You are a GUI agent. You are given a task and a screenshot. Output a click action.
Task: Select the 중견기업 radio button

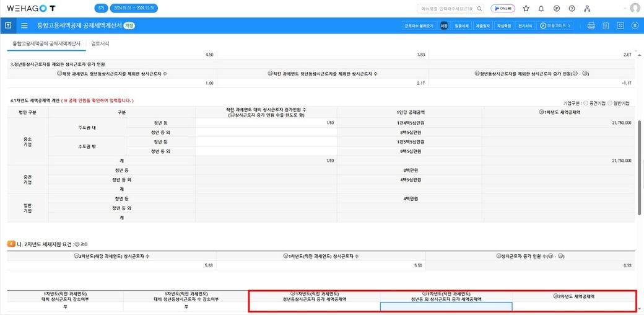(x=586, y=103)
